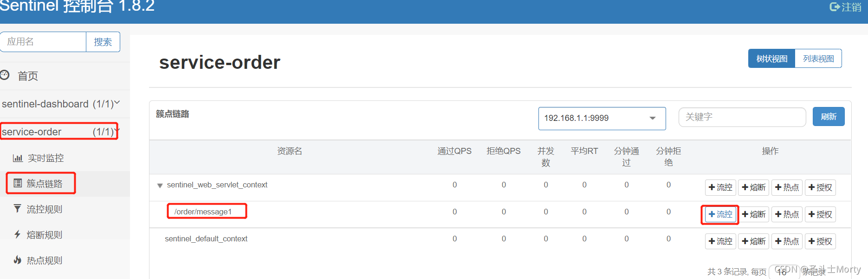868x279 pixels.
Task: Go to 首页 home link
Action: [x=28, y=76]
